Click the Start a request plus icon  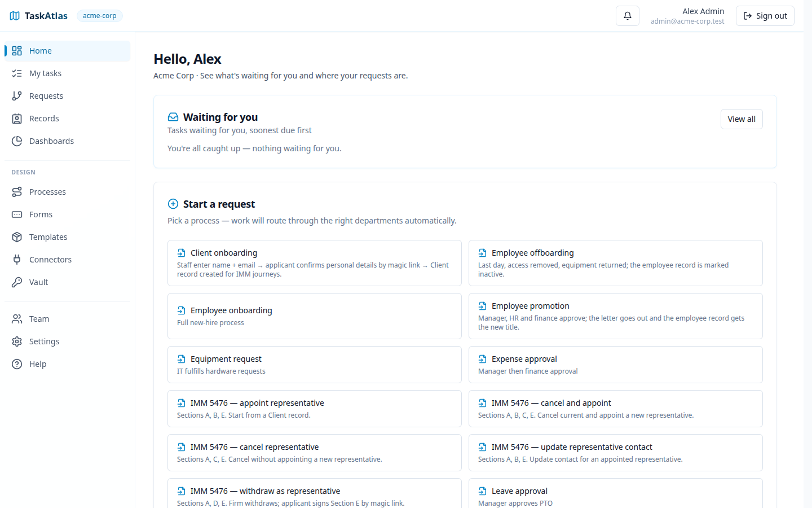[173, 204]
